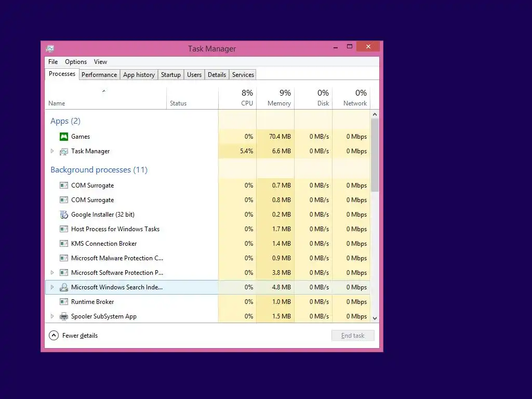Open the Options menu
This screenshot has height=399, width=532.
(x=76, y=62)
